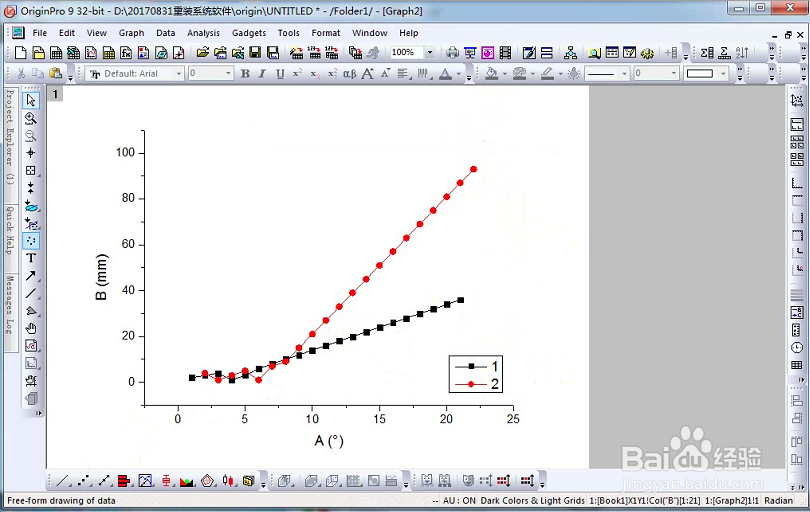Click the Print icon

point(453,52)
